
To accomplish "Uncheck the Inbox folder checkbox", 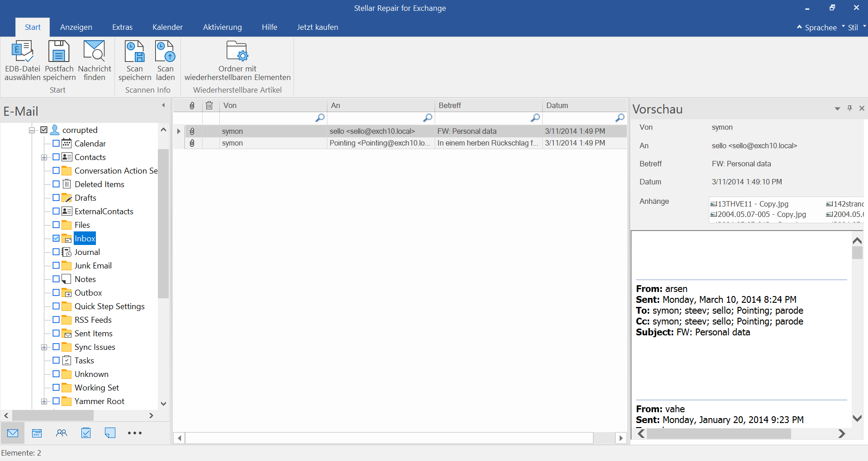I will (x=56, y=238).
